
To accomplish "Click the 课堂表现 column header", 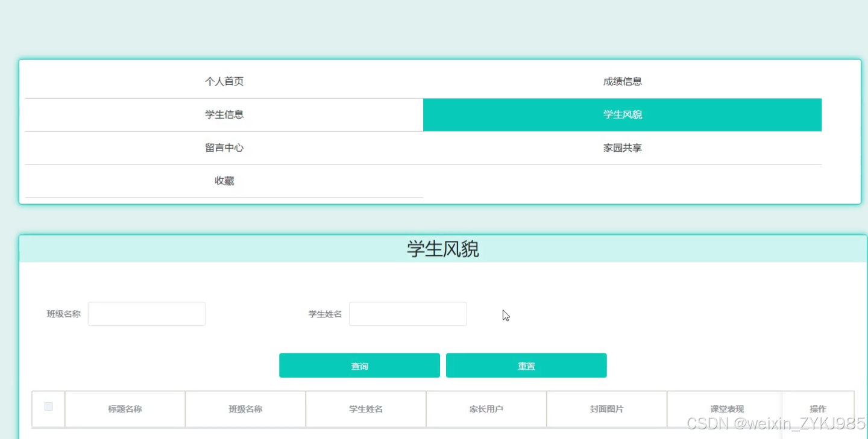I will point(727,409).
